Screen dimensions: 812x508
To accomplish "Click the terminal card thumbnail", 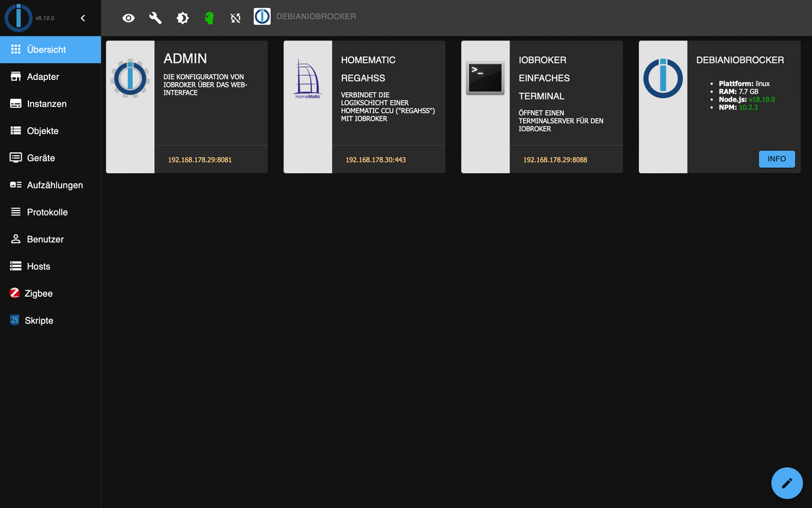I will pyautogui.click(x=485, y=78).
